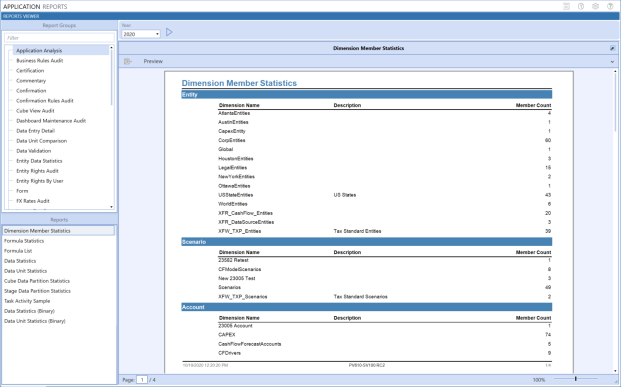Click the Entity section header bar
The height and width of the screenshot is (387, 621).
(x=367, y=95)
